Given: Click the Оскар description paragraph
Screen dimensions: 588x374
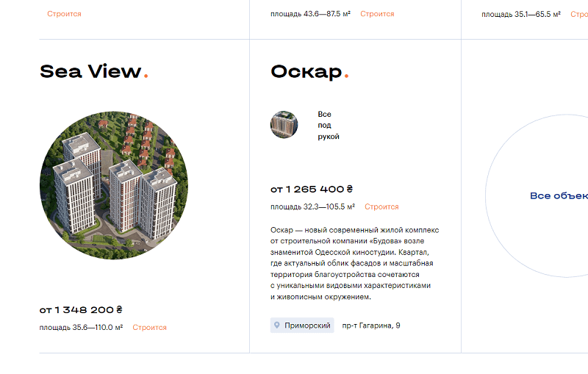Looking at the screenshot, I should tap(354, 264).
